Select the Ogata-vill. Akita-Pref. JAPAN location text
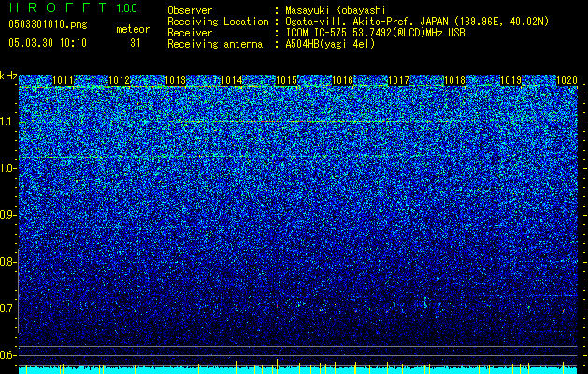588x374 pixels. click(417, 22)
